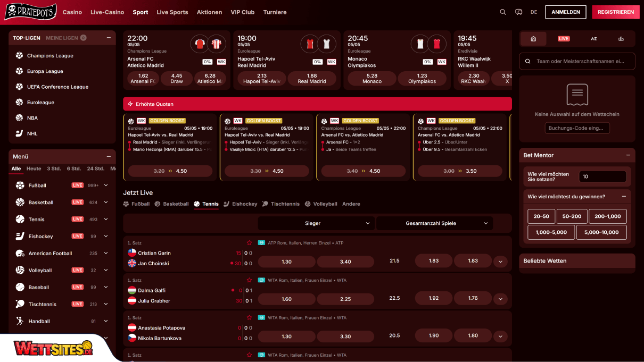Collapse the Top-Ligen panel minus icon
The image size is (644, 362).
[x=109, y=38]
